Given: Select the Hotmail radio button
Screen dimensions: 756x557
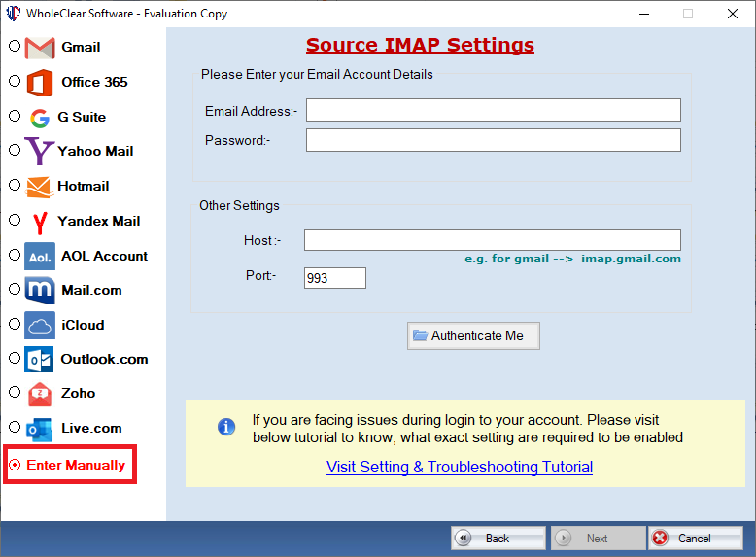Looking at the screenshot, I should click(15, 185).
